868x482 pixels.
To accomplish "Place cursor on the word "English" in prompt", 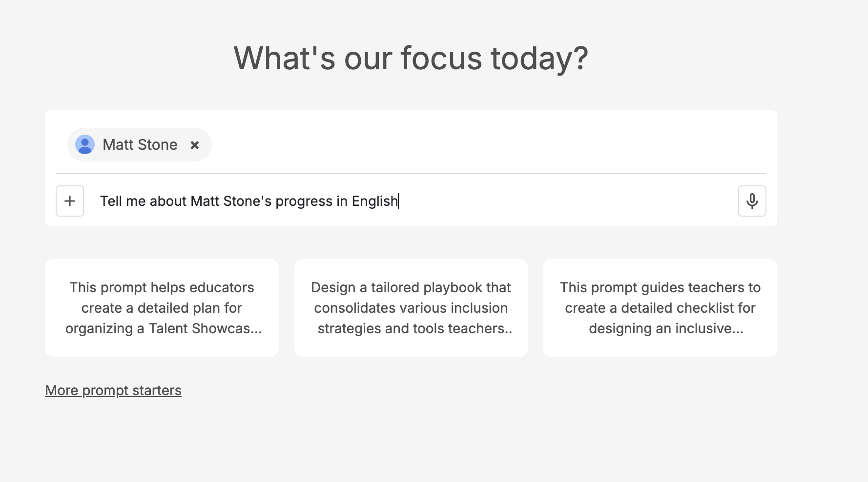I will [374, 201].
